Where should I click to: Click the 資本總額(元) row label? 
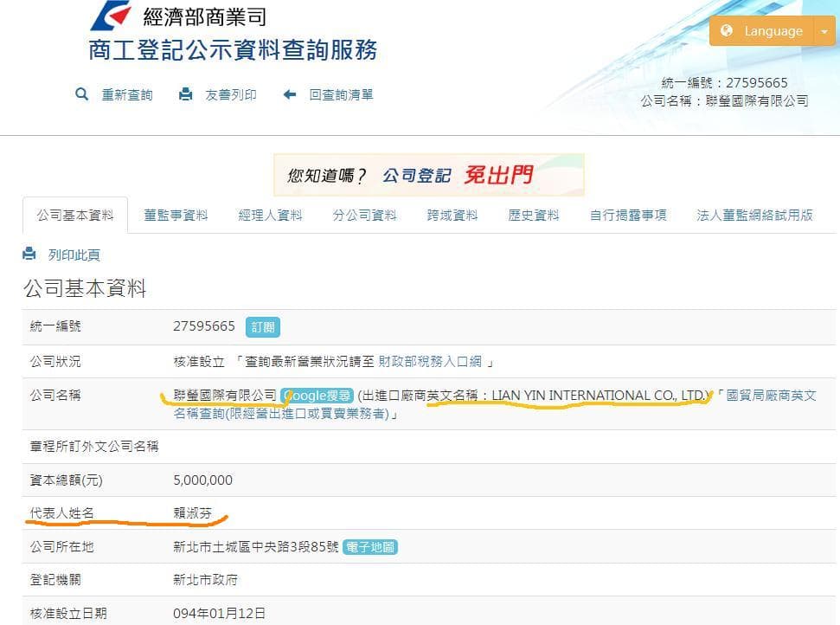[66, 480]
